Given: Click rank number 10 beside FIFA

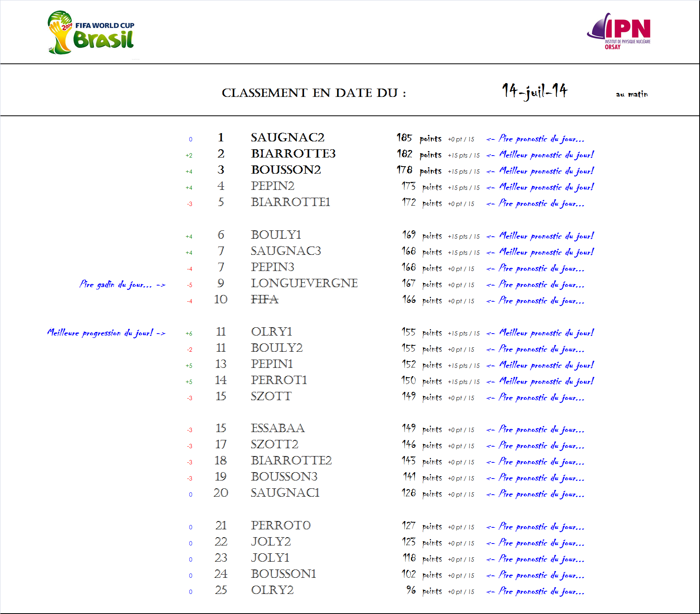Looking at the screenshot, I should click(221, 299).
